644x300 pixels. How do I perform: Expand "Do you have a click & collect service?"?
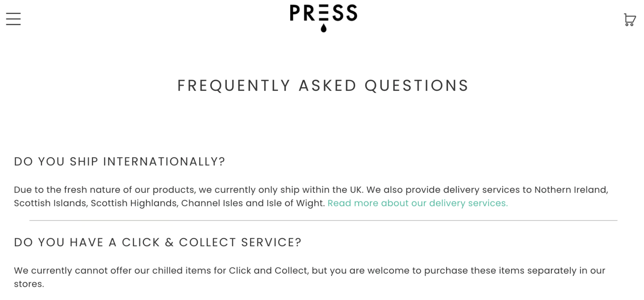point(158,242)
